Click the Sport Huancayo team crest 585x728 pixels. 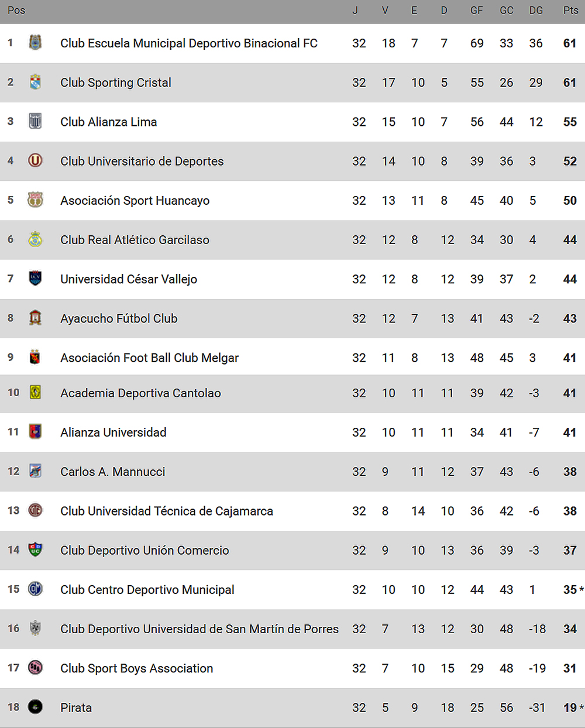point(35,200)
